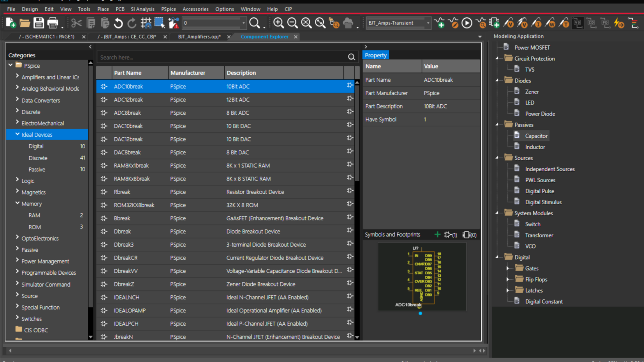The width and height of the screenshot is (644, 362).
Task: Expand the Data Converters category
Action: pyautogui.click(x=17, y=99)
